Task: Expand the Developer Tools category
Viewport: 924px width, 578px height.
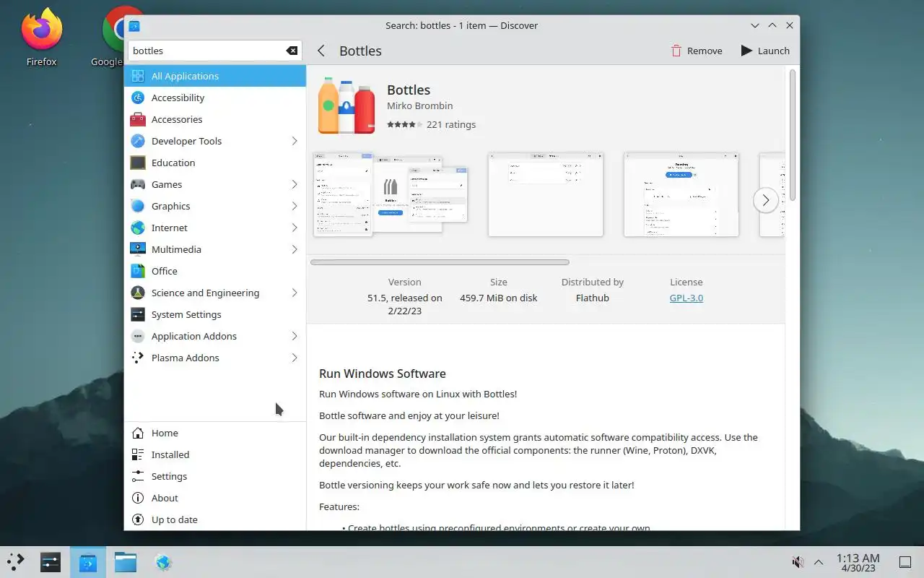Action: click(x=295, y=141)
